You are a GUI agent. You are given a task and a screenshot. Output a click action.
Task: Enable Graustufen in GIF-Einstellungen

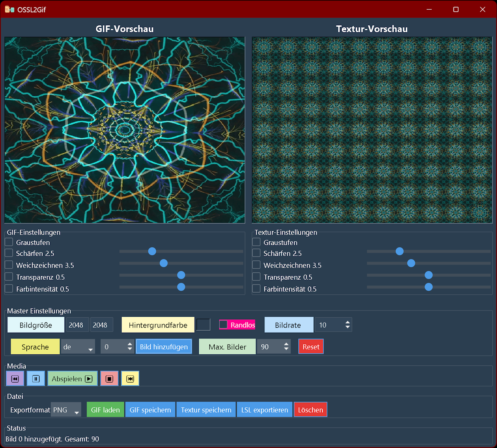[9, 242]
